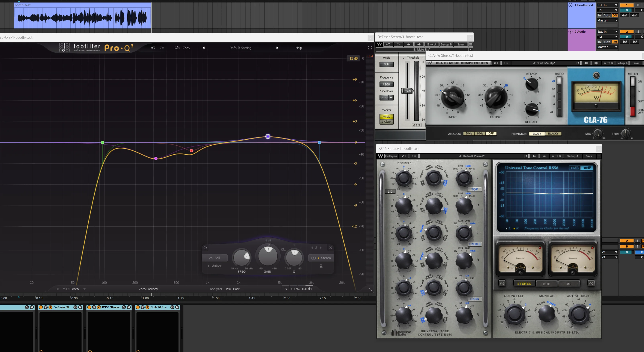
Task: Go to next band after band 5
Action: pyautogui.click(x=321, y=248)
